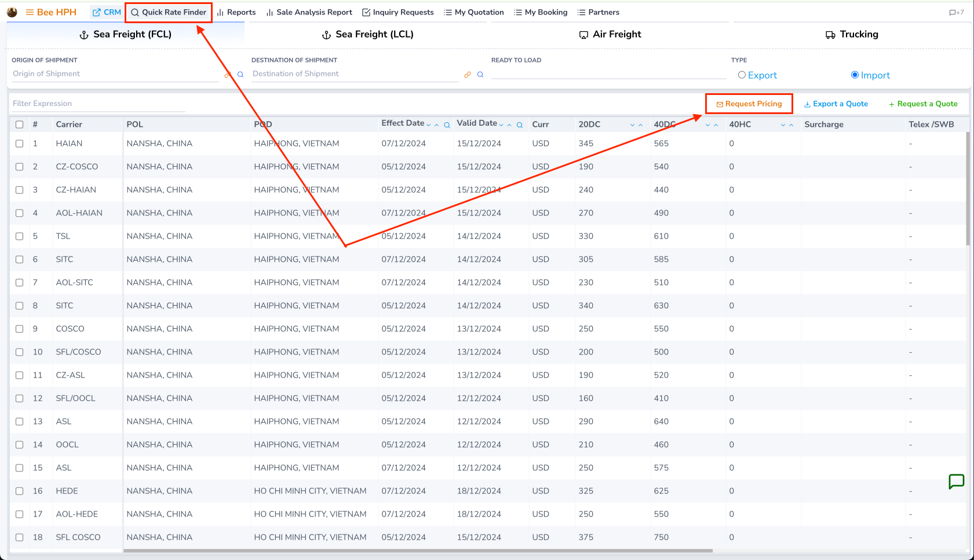Tick the checkbox for HAIAN row 1
Viewport: 974px width, 560px height.
coord(20,144)
